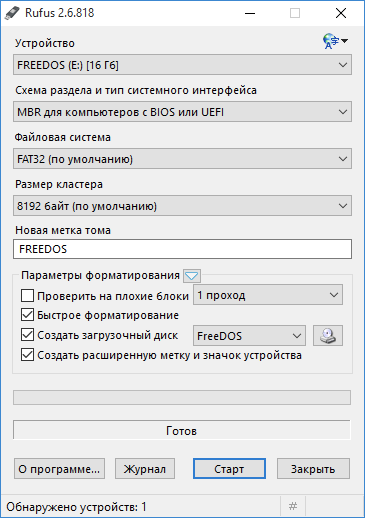Open the device dropdown FREEDOS (E:)
Image resolution: width=365 pixels, height=518 pixels.
pos(182,65)
